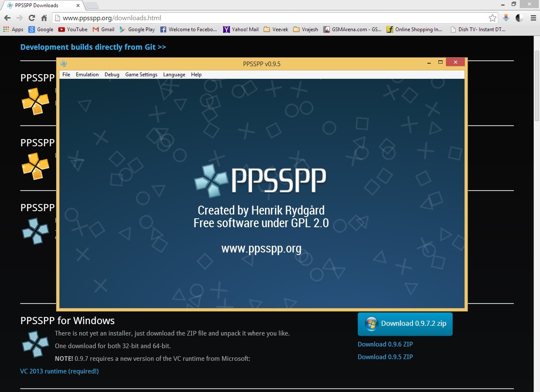The image size is (540, 392).
Task: Follow the Development builds directly from Git link
Action: pyautogui.click(x=93, y=47)
